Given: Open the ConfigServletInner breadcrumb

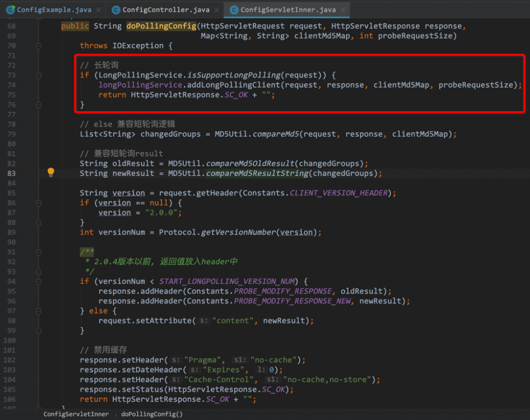Looking at the screenshot, I should [x=76, y=414].
